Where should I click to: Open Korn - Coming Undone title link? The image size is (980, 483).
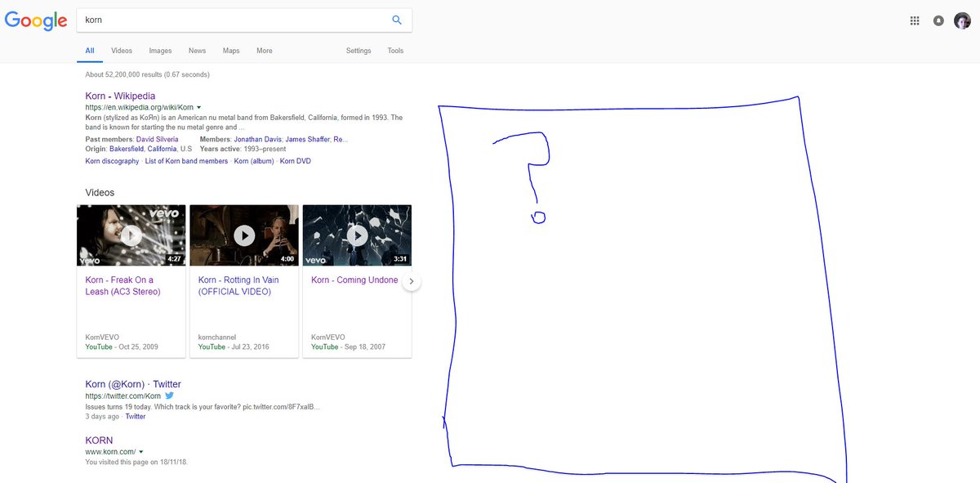coord(354,280)
